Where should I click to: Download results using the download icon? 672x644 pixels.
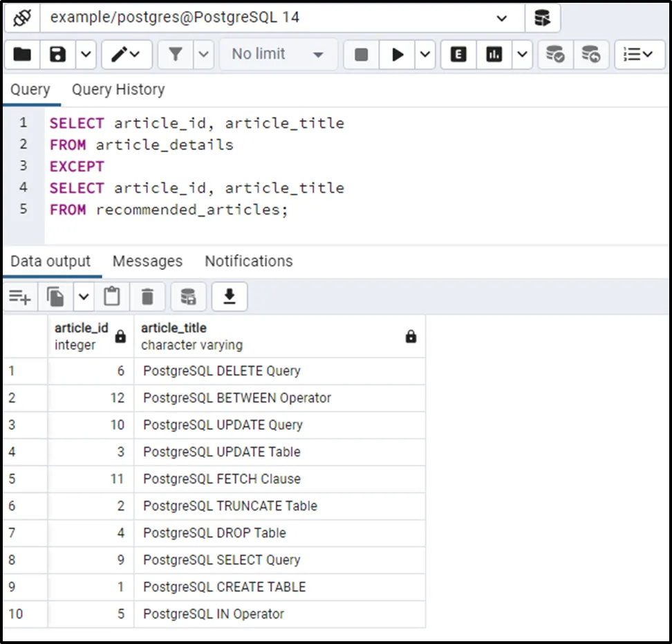point(230,297)
